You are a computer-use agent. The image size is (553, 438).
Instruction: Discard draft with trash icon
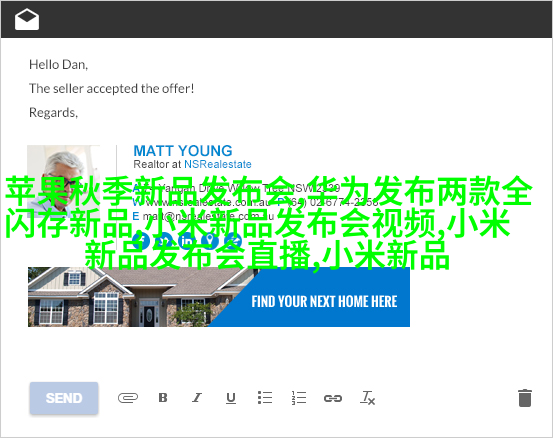coord(525,398)
